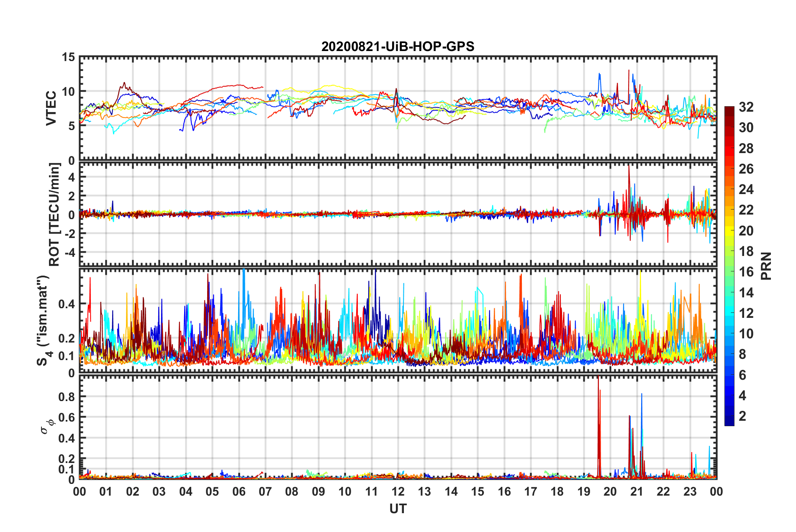This screenshot has width=796, height=532.
Task: Click the x-axis tick label 12
Action: tap(398, 491)
